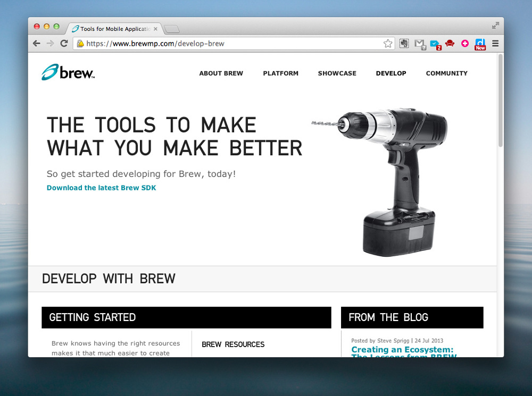
Task: Open the Creating an Ecosystem blog post
Action: tap(404, 351)
